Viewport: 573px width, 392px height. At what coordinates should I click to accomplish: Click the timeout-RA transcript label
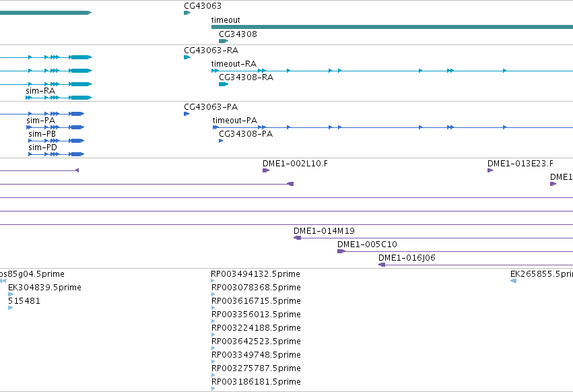pos(234,63)
